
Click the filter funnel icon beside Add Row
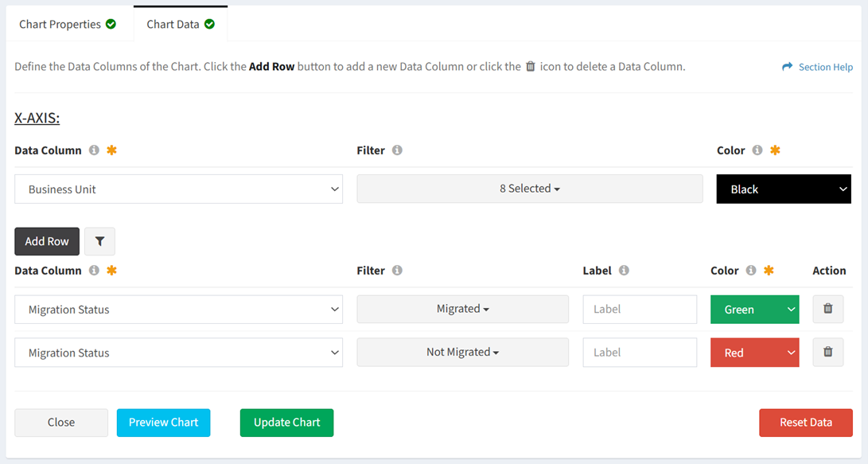point(99,241)
